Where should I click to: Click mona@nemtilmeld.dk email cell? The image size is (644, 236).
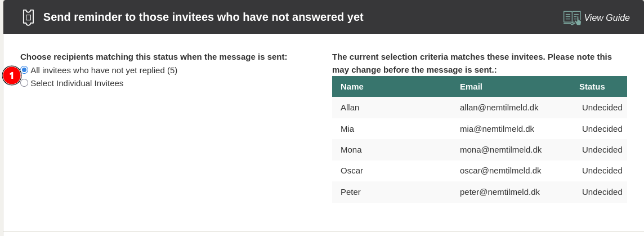coord(500,150)
